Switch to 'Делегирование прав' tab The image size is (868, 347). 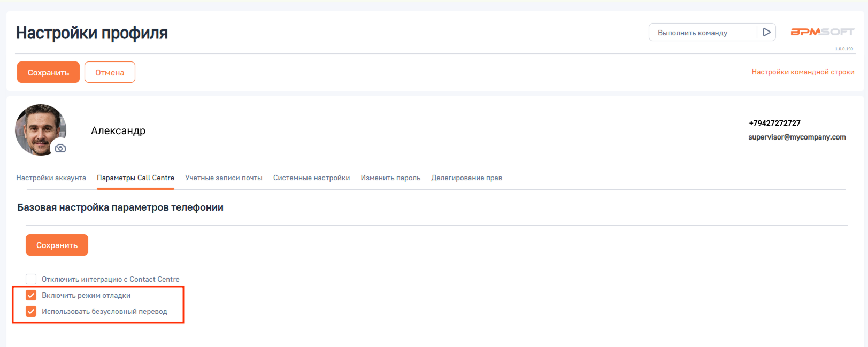click(x=466, y=178)
